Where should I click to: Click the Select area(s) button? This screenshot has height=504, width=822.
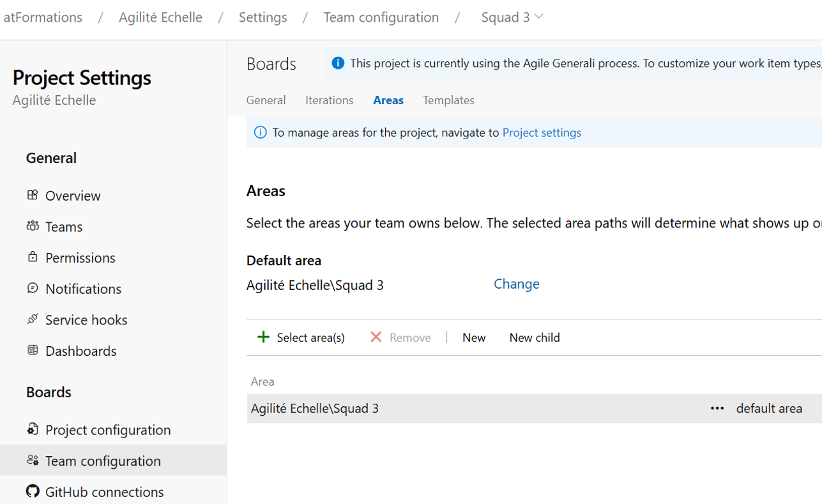pos(301,337)
